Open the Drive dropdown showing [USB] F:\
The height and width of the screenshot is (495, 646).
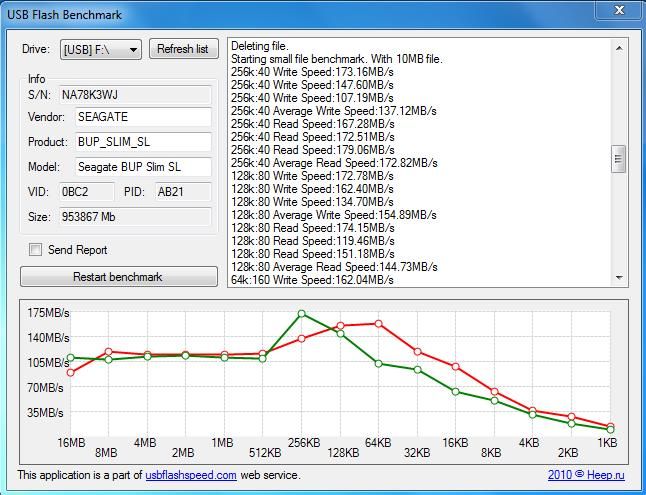tap(101, 49)
